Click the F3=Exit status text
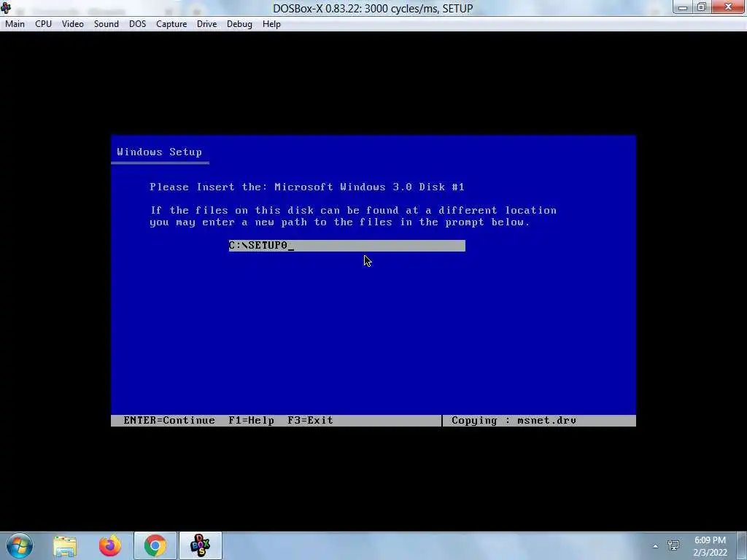The image size is (747, 560). click(x=310, y=421)
